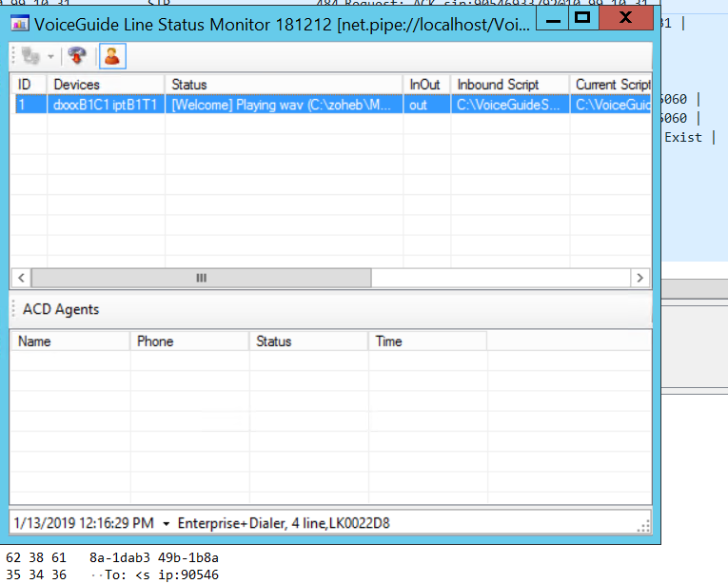This screenshot has width=728, height=584.
Task: Click the VoiceGuide window title icon
Action: coord(19,23)
